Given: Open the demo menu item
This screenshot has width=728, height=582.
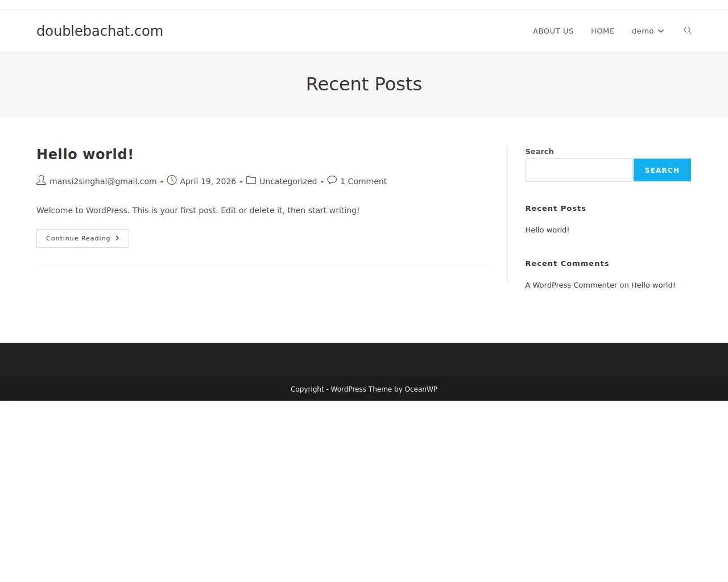Looking at the screenshot, I should point(647,31).
